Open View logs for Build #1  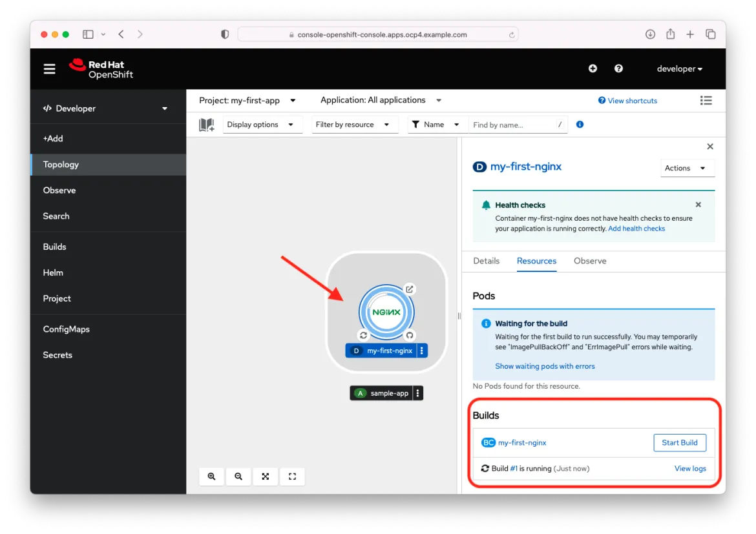[690, 468]
